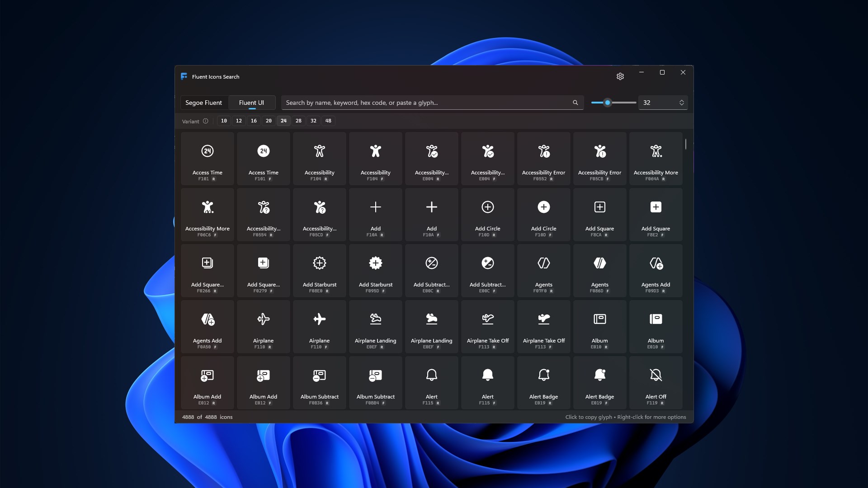This screenshot has height=488, width=868.
Task: Switch to the Fluent UI tab
Action: point(251,103)
